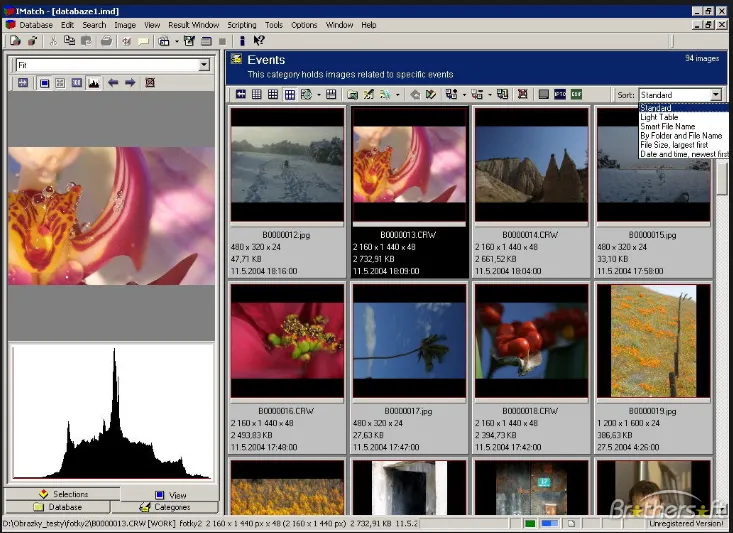Click the green EXIF viewer icon
This screenshot has width=733, height=533.
pyautogui.click(x=576, y=94)
